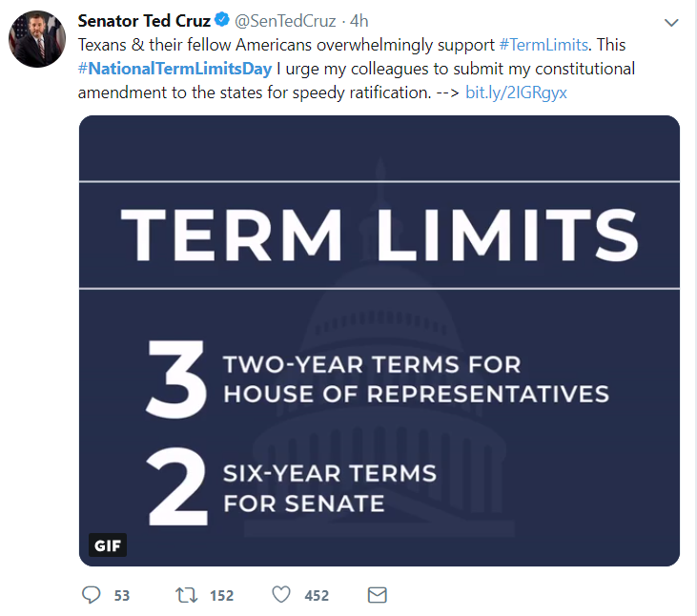Screen dimensions: 697x616
Task: Click the TERM LIMITS headline in the GIF
Action: (379, 235)
